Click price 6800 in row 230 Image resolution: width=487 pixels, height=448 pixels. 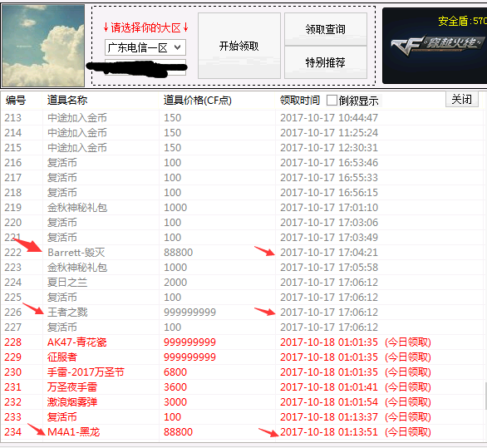175,372
